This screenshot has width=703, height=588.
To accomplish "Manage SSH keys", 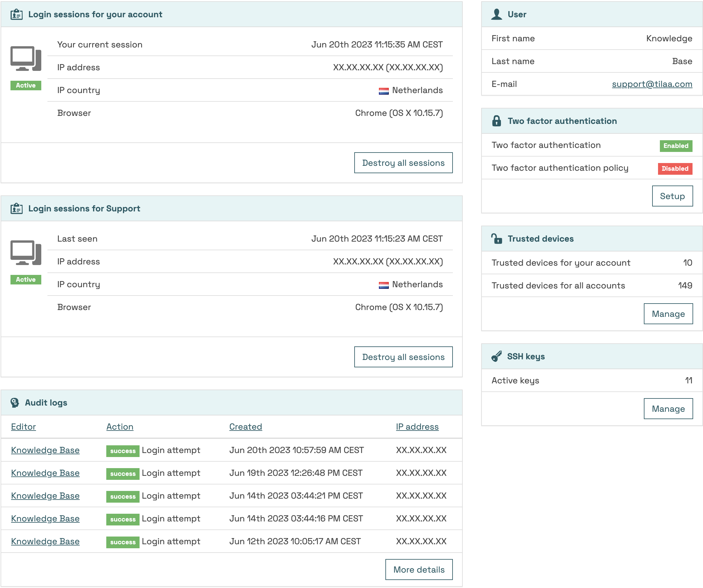I will tap(668, 409).
